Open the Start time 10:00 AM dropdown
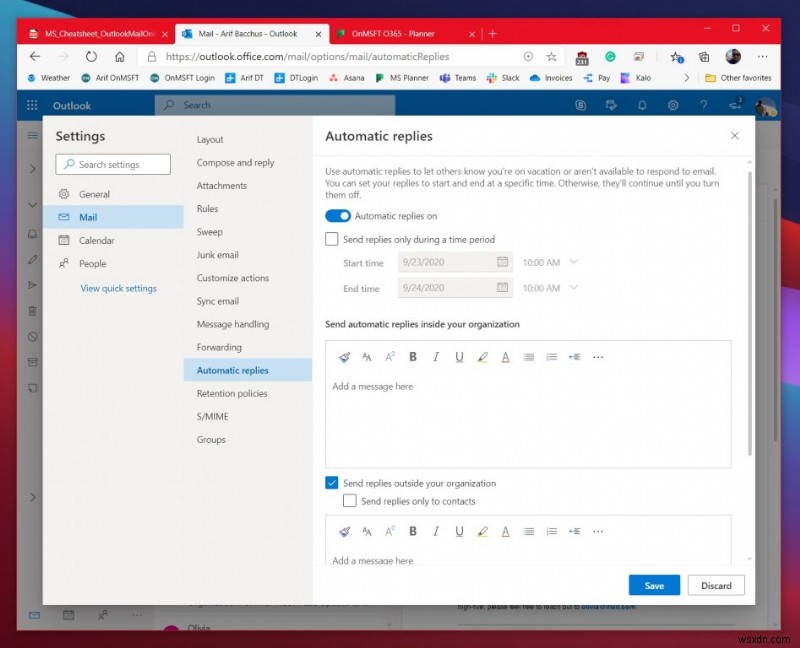The height and width of the screenshot is (648, 800). pos(572,261)
